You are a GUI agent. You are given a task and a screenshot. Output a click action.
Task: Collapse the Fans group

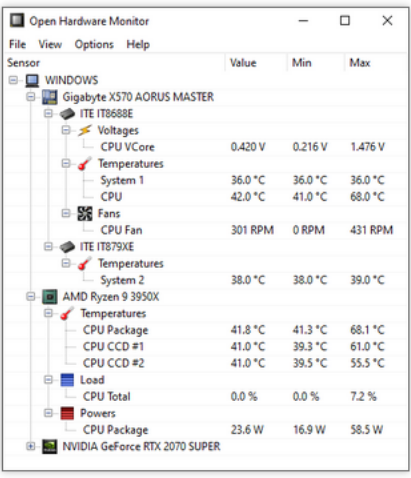[x=66, y=213]
